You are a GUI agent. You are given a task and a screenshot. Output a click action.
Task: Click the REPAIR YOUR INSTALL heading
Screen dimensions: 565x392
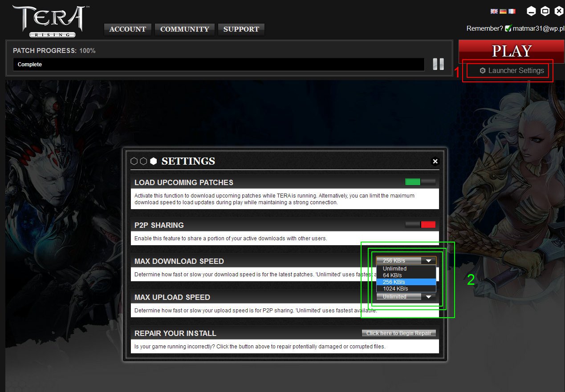(x=175, y=333)
